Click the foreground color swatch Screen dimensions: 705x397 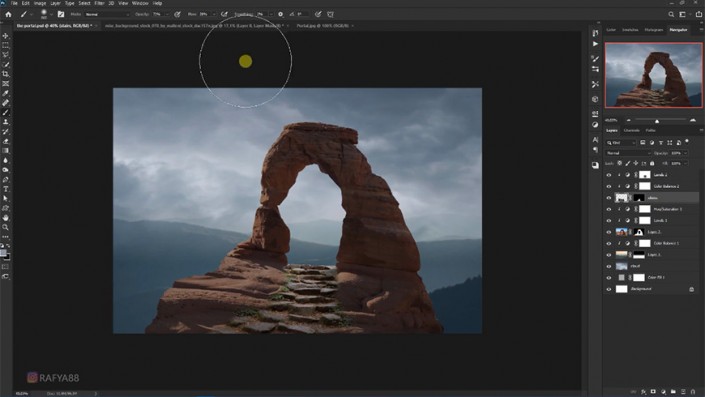tap(3, 254)
